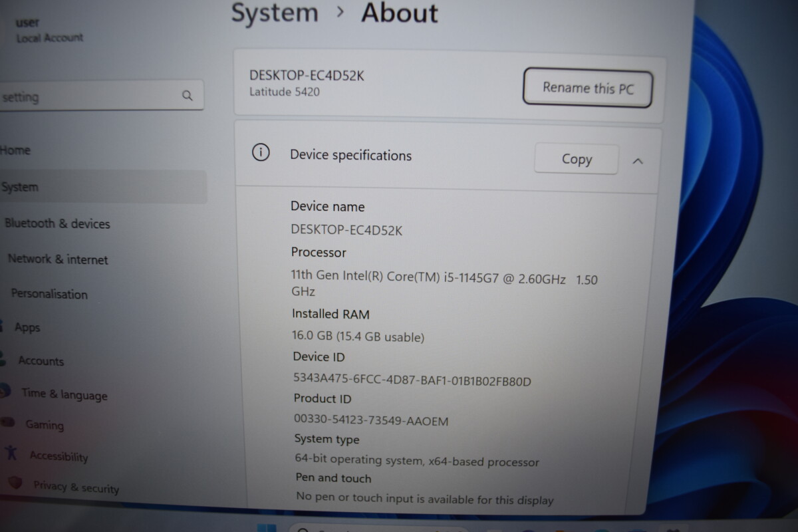Click the Product ID value 00330-54123-73549-AAOEM
The image size is (798, 532).
tap(371, 420)
